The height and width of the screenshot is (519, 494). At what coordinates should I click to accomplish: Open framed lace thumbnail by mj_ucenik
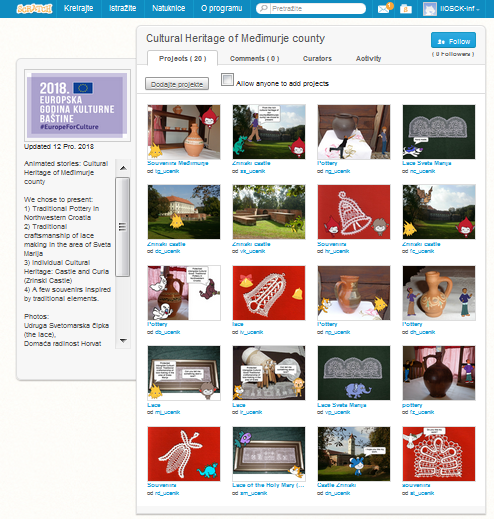point(184,373)
